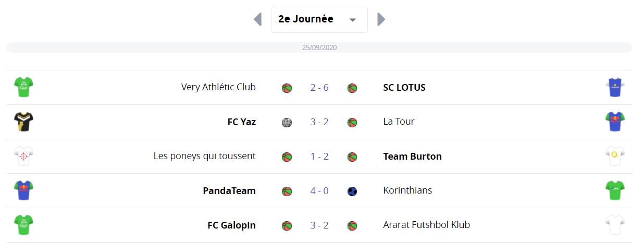Open the 2 - 6 match score

point(319,88)
